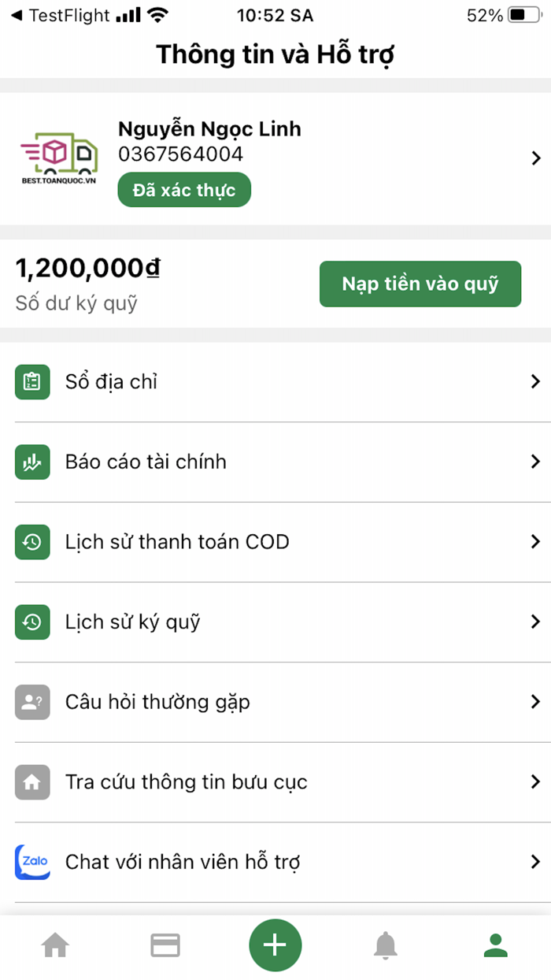Click the BEST.TOANQUOC.VN logo
The height and width of the screenshot is (980, 551).
[57, 158]
